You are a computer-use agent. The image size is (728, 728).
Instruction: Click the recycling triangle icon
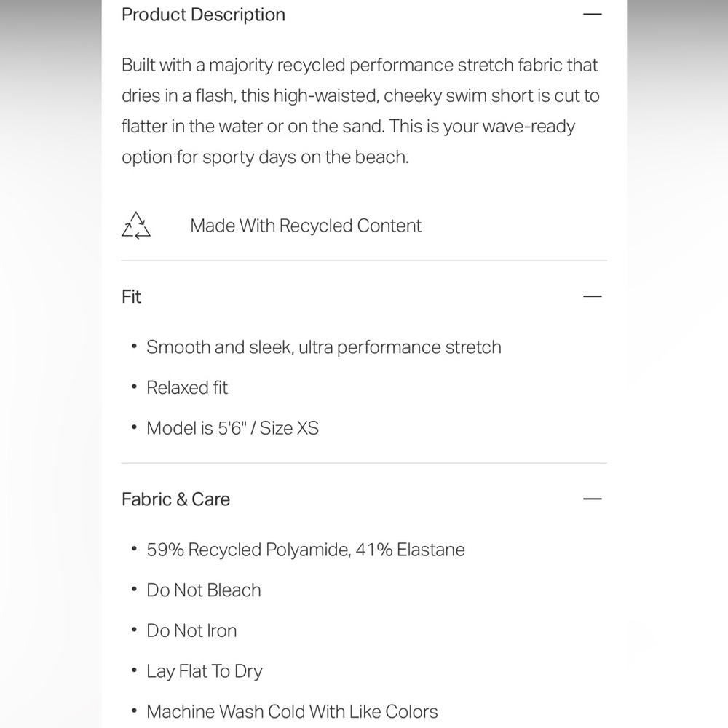point(136,226)
